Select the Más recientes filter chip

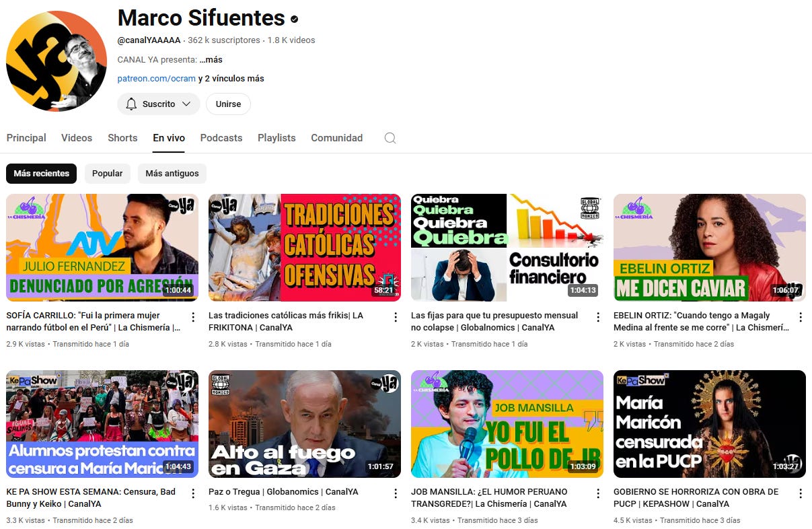[42, 174]
